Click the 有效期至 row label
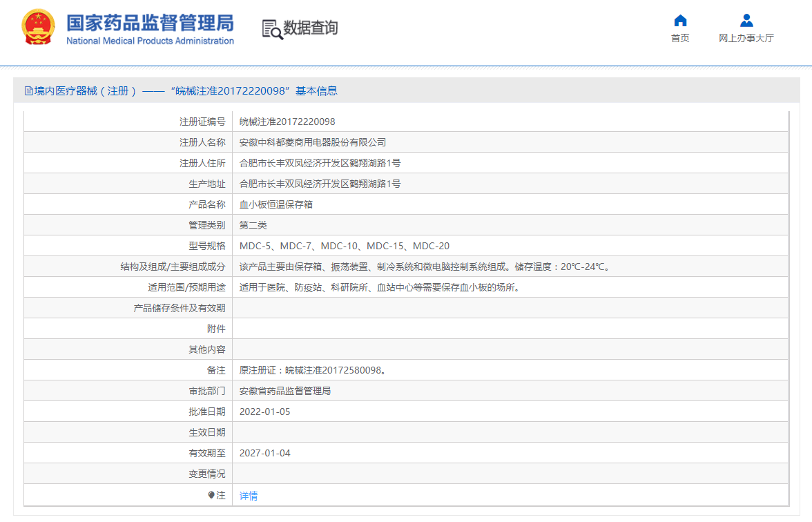 207,453
